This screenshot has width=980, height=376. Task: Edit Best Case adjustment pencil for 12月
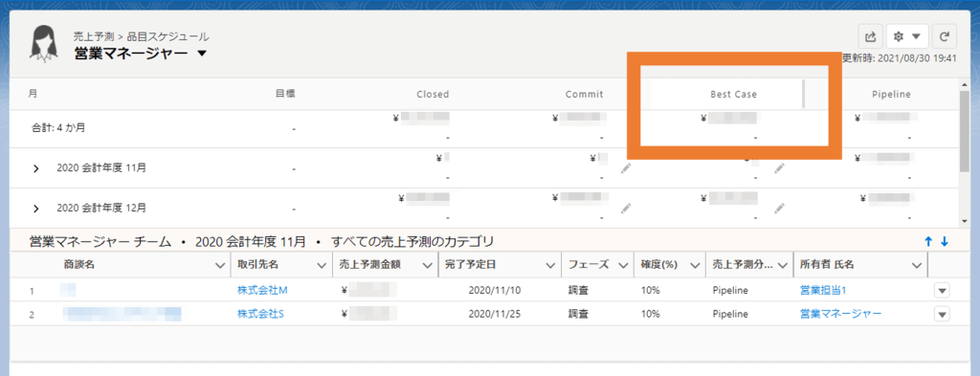click(x=778, y=208)
